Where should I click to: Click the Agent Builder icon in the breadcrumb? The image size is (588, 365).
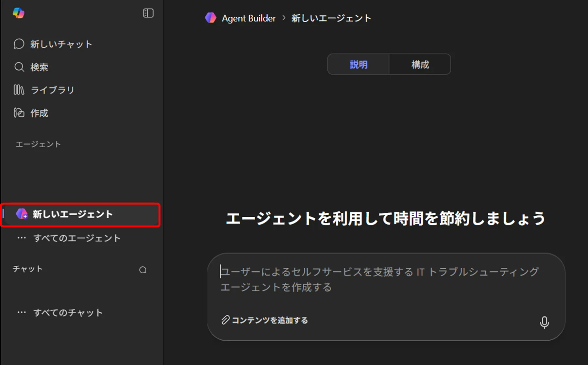(x=210, y=18)
